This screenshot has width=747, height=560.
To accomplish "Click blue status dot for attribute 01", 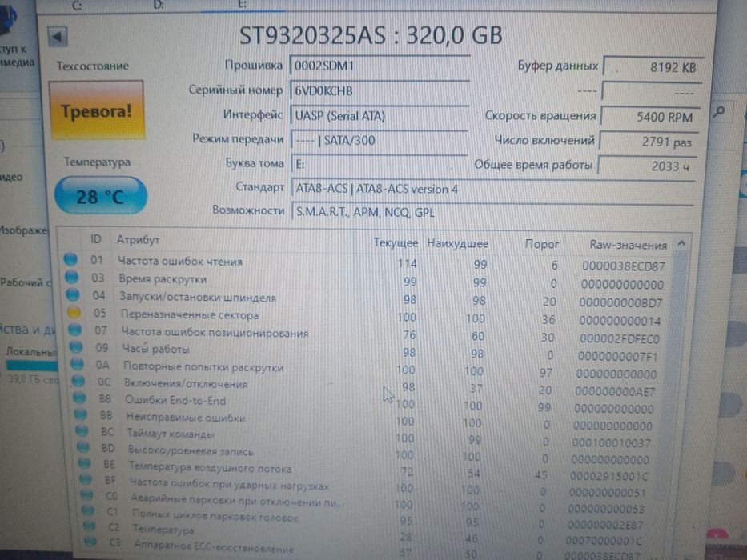I will point(70,259).
